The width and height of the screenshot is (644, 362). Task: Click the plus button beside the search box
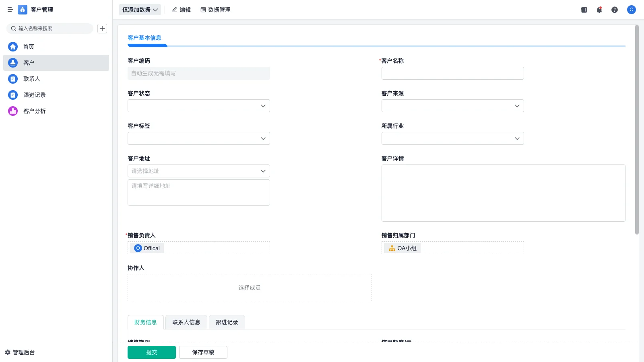[x=102, y=29]
